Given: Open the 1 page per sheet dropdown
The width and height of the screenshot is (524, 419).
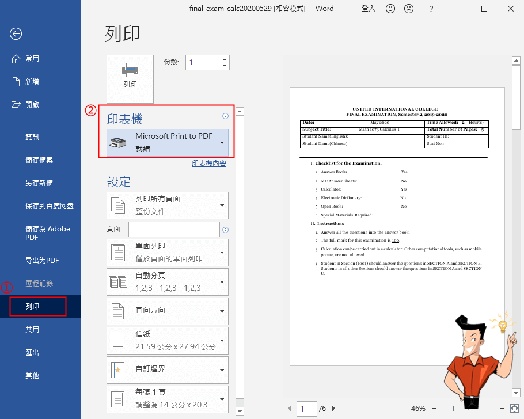Looking at the screenshot, I should click(x=168, y=399).
